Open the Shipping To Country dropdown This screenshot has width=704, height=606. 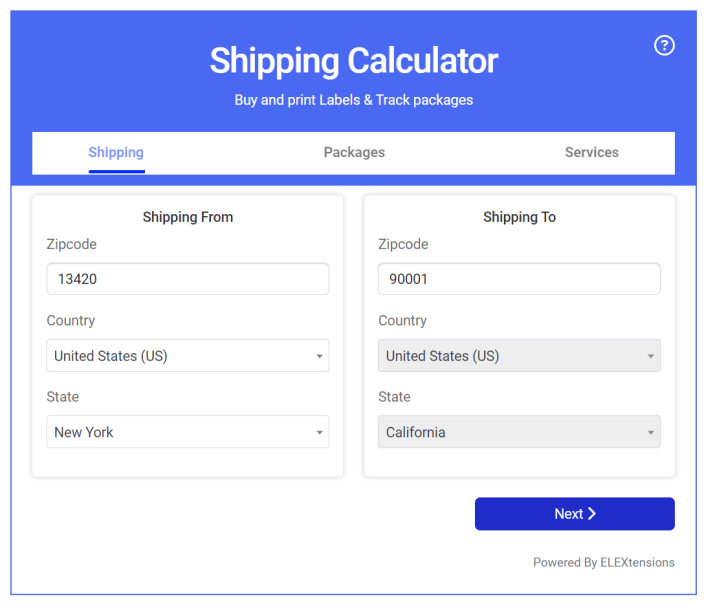[519, 356]
